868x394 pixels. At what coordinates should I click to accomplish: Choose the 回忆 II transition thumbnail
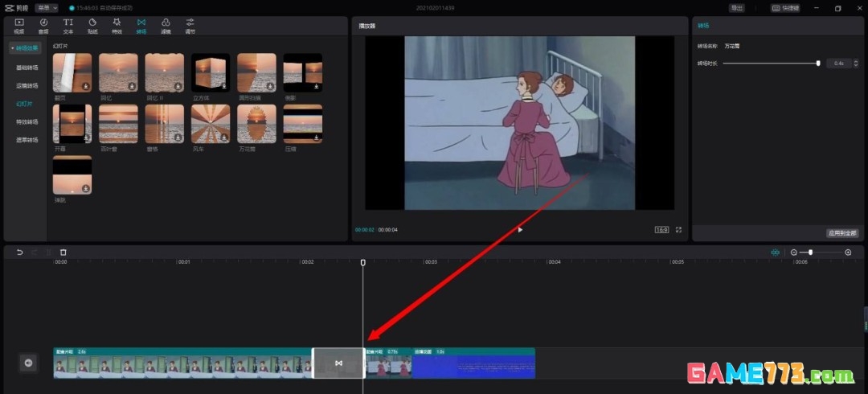[x=165, y=72]
